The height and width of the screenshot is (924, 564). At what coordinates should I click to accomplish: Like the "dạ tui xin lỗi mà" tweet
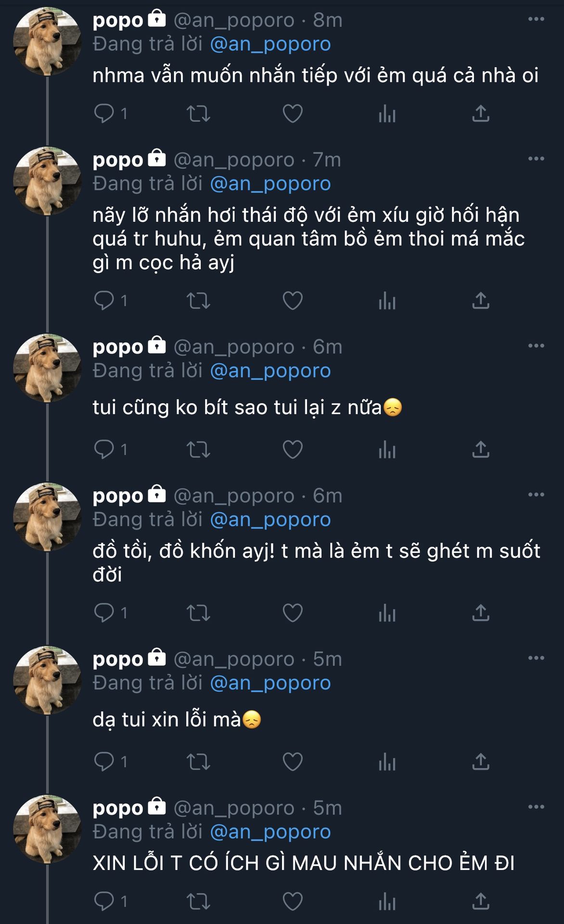293,762
